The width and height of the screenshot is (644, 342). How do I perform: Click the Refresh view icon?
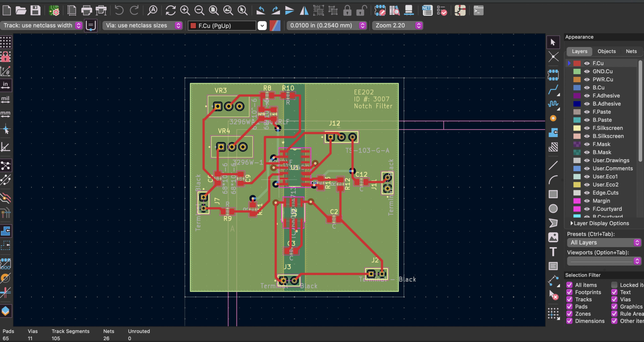pyautogui.click(x=170, y=11)
